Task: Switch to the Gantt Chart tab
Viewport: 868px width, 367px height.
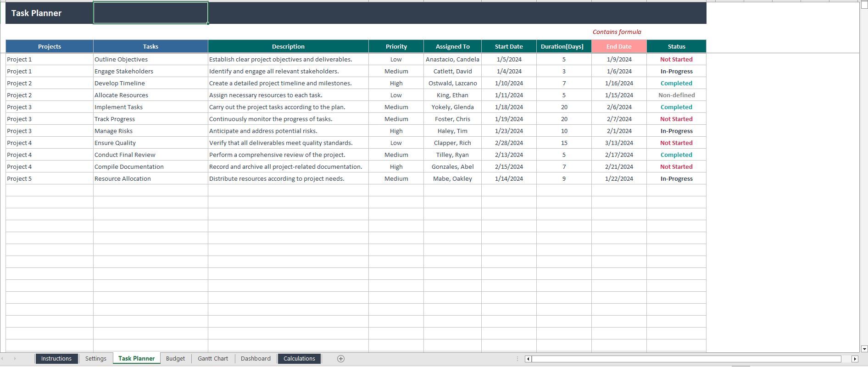Action: coord(213,359)
